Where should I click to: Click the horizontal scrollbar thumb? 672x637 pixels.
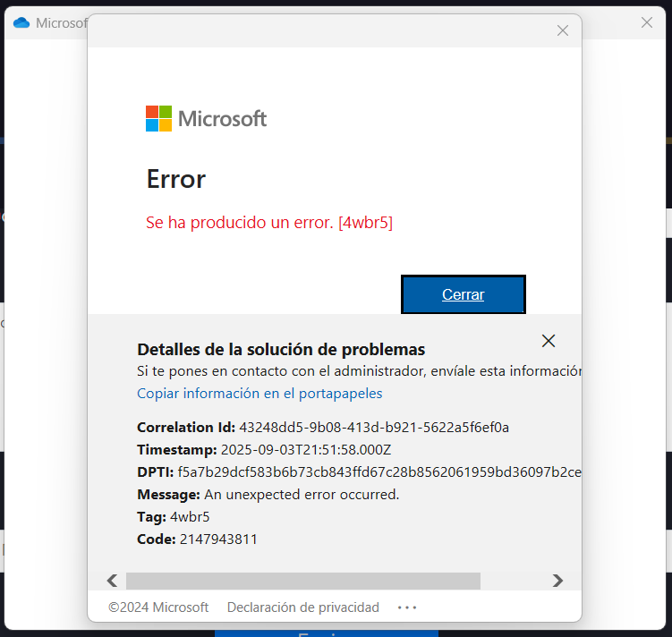(302, 581)
